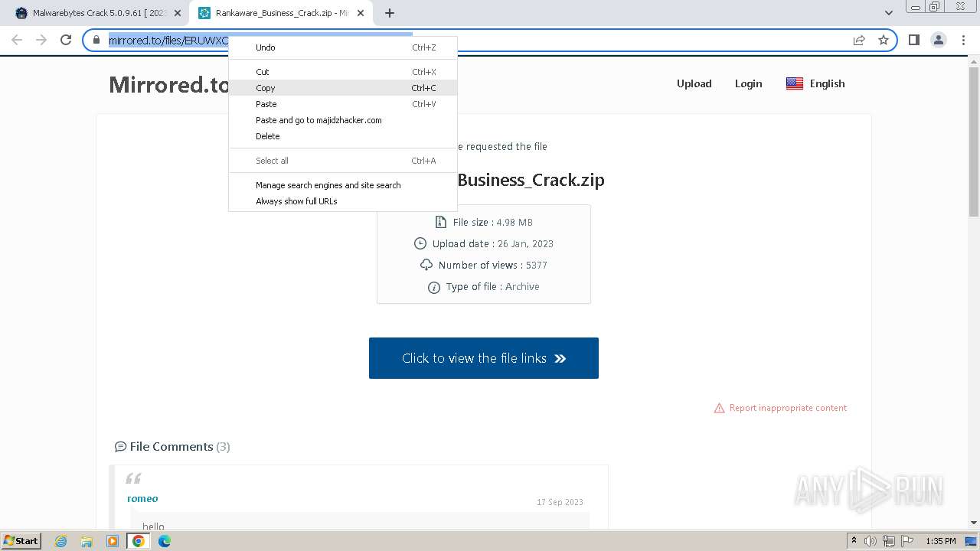This screenshot has height=551, width=980.
Task: Bookmark this page with the star icon
Action: (884, 40)
